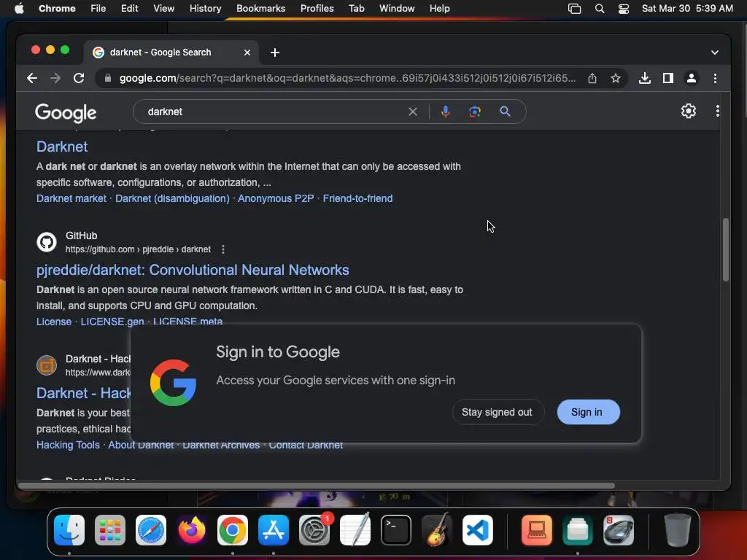The image size is (747, 560).
Task: Go back to the previous page
Action: (x=32, y=78)
